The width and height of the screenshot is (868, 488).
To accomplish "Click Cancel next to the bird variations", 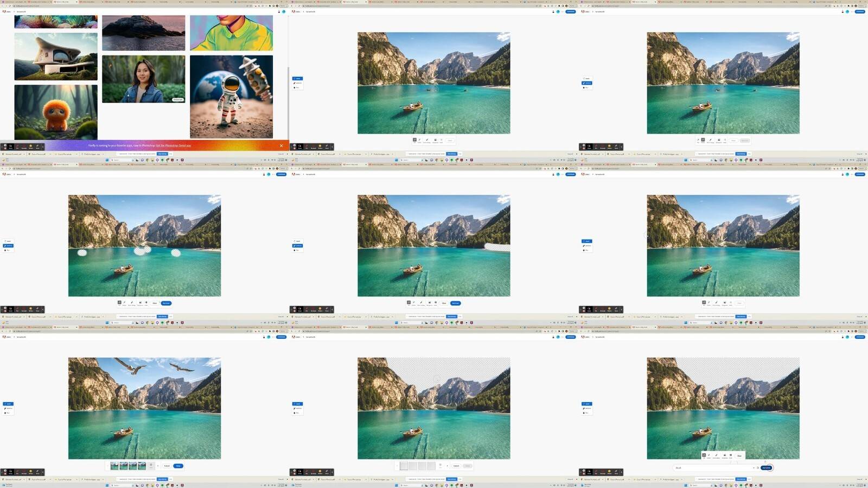I will tap(167, 466).
